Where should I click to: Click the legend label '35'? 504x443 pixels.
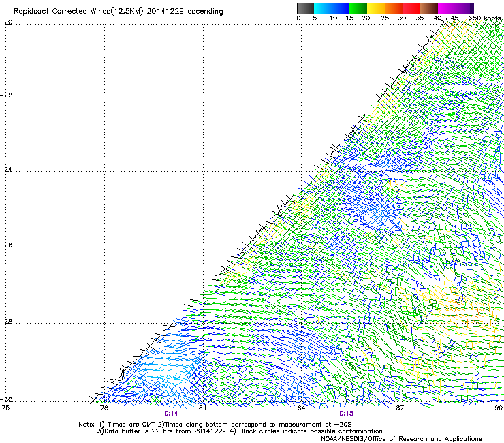(420, 18)
